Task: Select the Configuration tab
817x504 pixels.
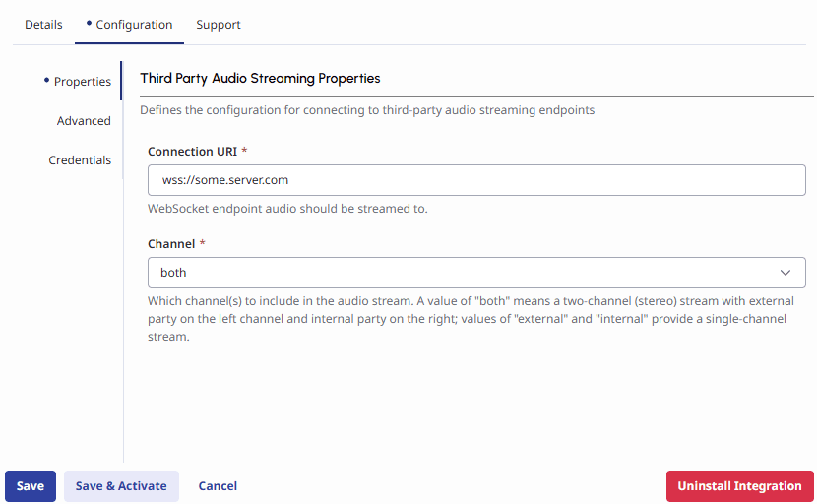Action: coord(134,25)
